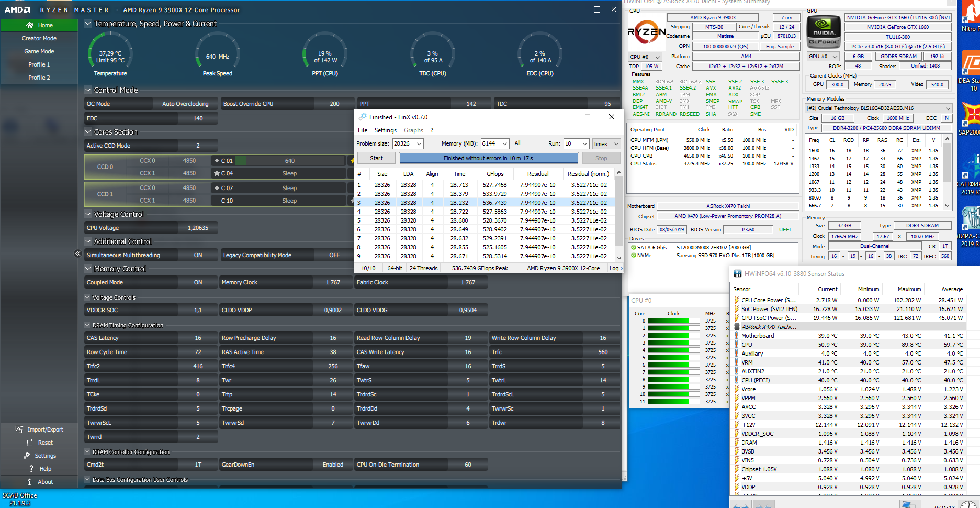Select Profile 2 in Ryzen Master

click(39, 78)
